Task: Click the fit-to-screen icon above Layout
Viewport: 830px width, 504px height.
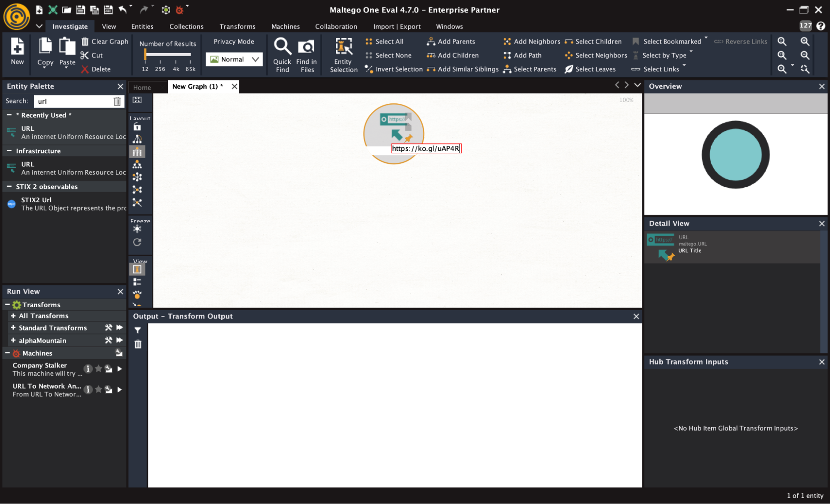Action: [x=137, y=100]
